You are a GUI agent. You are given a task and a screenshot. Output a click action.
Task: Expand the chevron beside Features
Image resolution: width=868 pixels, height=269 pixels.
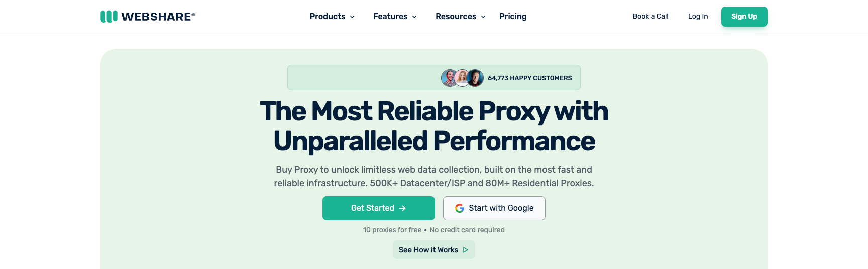[x=414, y=17]
